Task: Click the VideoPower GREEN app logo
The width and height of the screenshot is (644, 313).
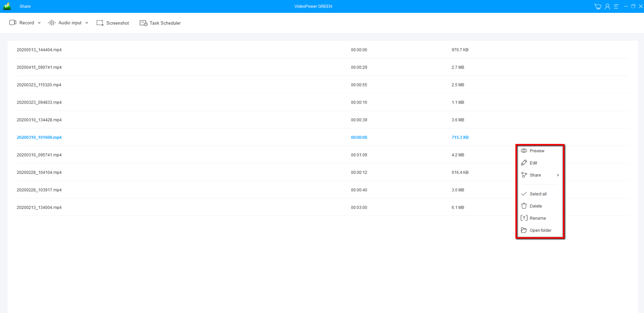Action: [x=7, y=6]
